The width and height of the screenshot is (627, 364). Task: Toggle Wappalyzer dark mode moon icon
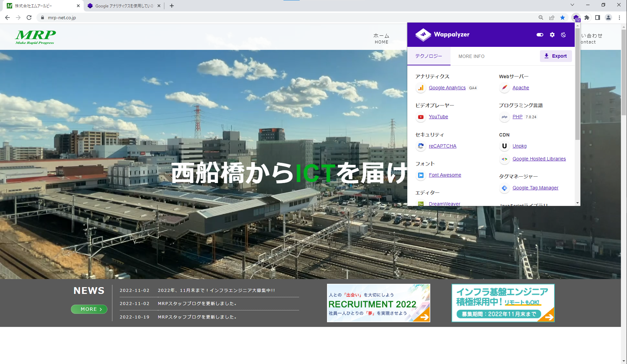563,35
